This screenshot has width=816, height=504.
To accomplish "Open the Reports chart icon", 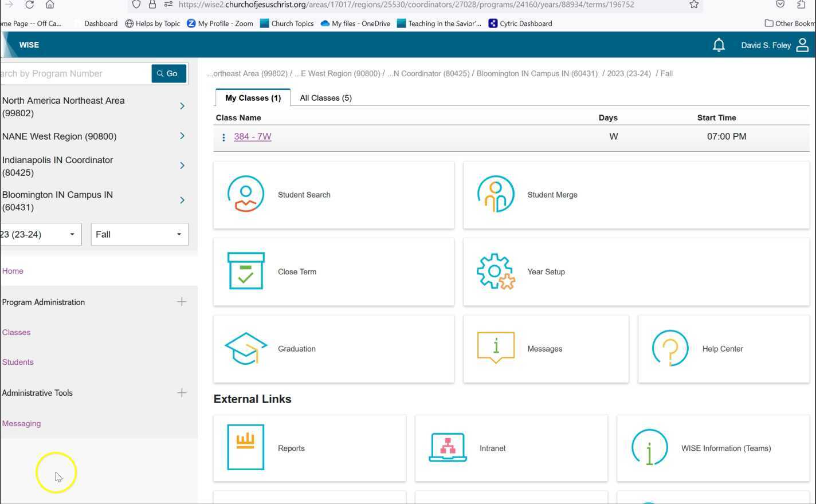I will click(x=246, y=447).
